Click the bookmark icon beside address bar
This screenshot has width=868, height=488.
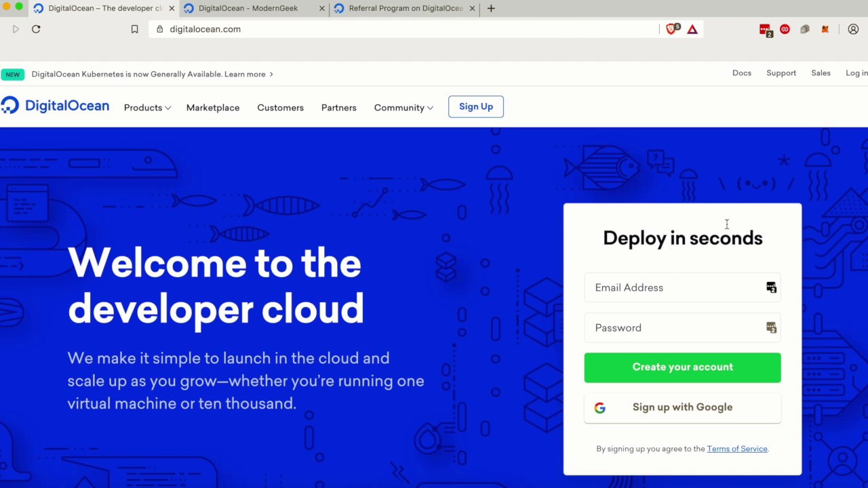pyautogui.click(x=134, y=29)
